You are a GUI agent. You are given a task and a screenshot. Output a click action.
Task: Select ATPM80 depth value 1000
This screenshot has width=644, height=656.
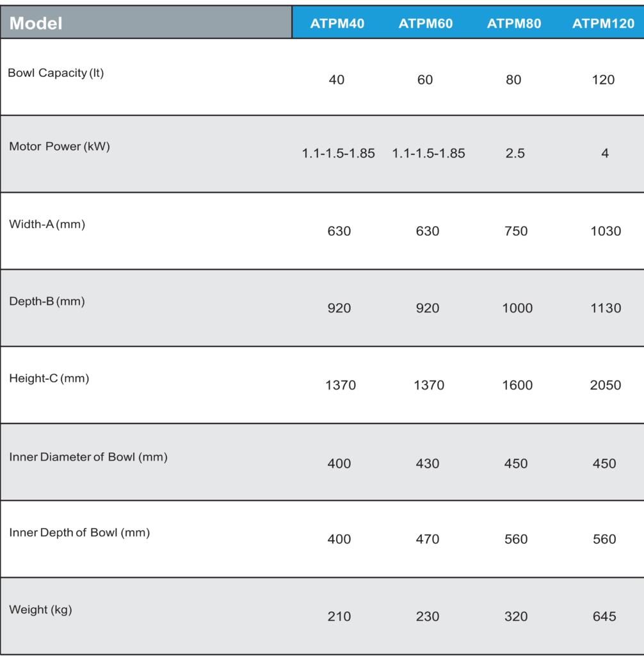(517, 308)
